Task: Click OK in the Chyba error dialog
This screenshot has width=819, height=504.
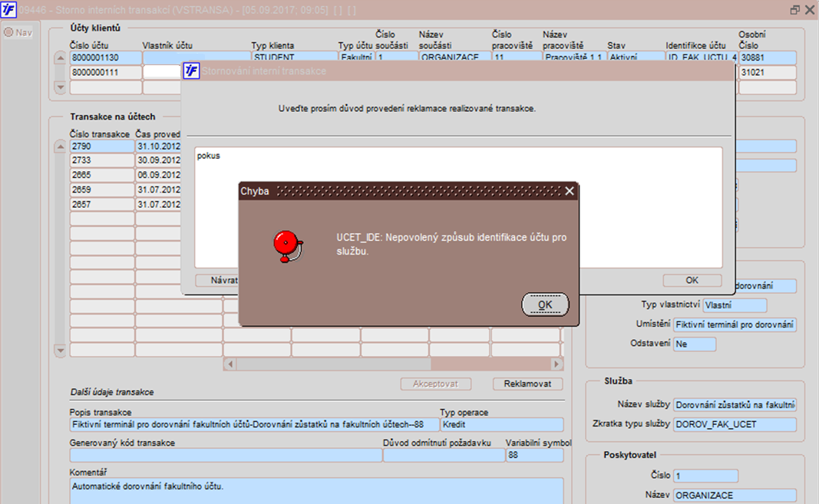Action: (545, 305)
